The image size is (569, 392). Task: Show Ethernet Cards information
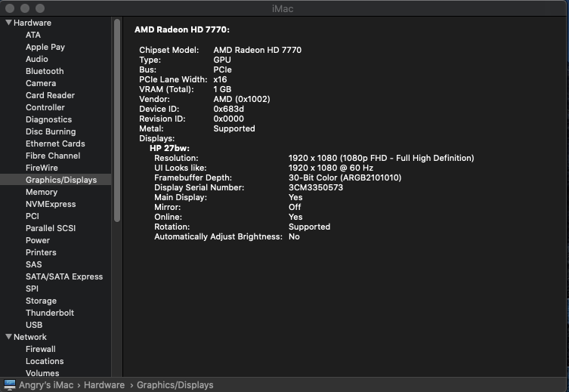pyautogui.click(x=55, y=144)
